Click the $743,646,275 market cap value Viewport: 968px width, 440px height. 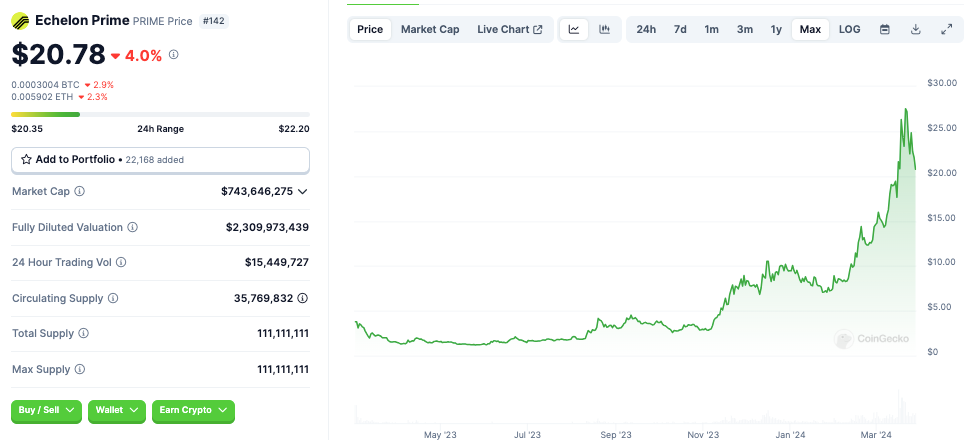[x=257, y=191]
